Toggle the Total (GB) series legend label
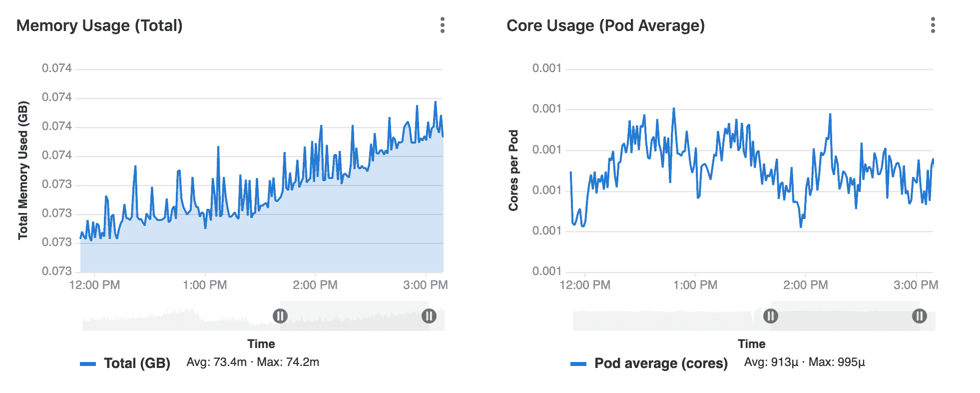 [x=137, y=363]
